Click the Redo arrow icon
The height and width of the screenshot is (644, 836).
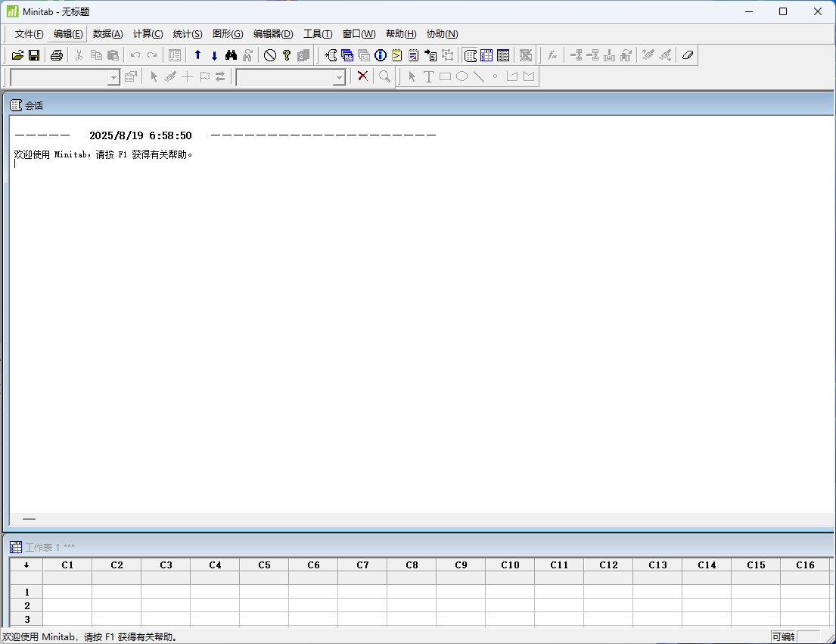[153, 55]
